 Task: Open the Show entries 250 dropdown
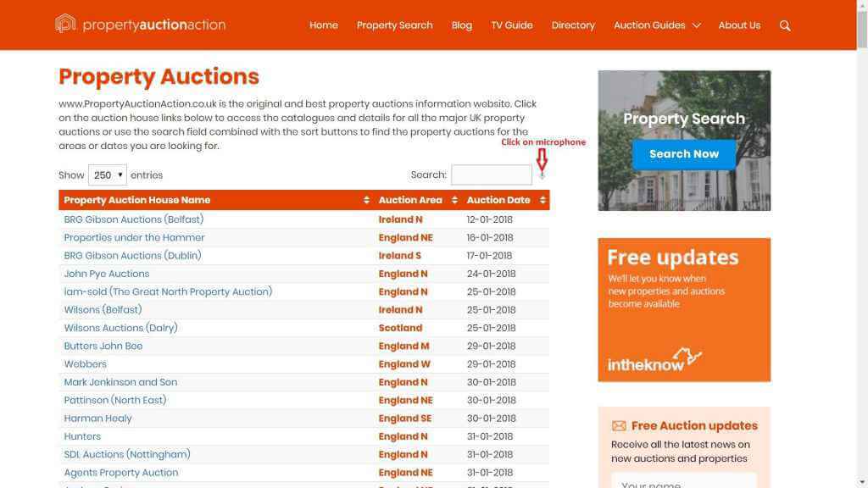click(x=108, y=175)
